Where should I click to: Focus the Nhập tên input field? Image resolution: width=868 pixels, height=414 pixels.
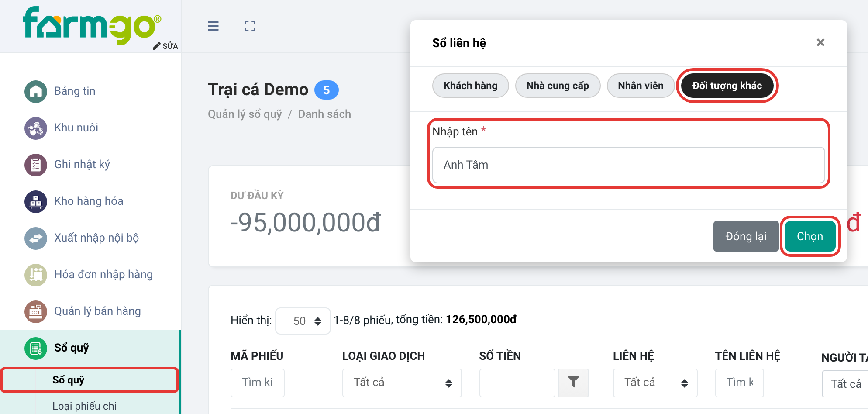coord(628,165)
